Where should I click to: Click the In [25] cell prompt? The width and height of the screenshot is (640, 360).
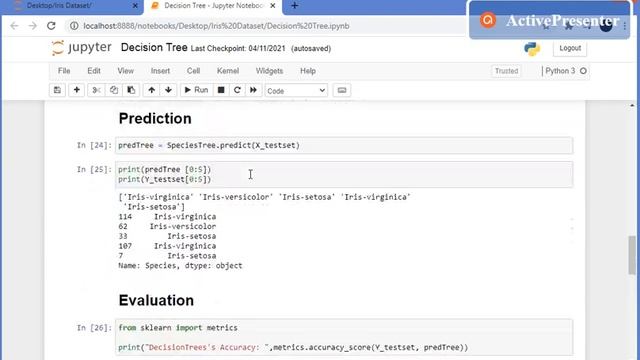(94, 169)
